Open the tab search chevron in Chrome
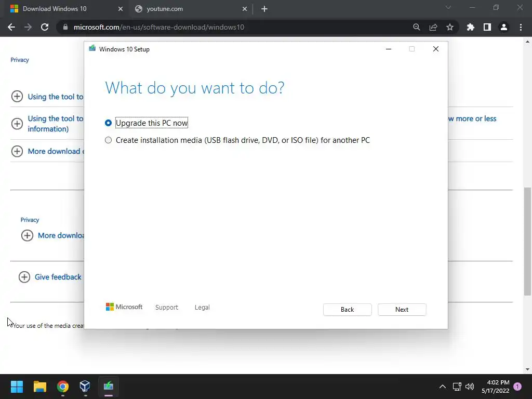Image resolution: width=532 pixels, height=399 pixels. 448,7
